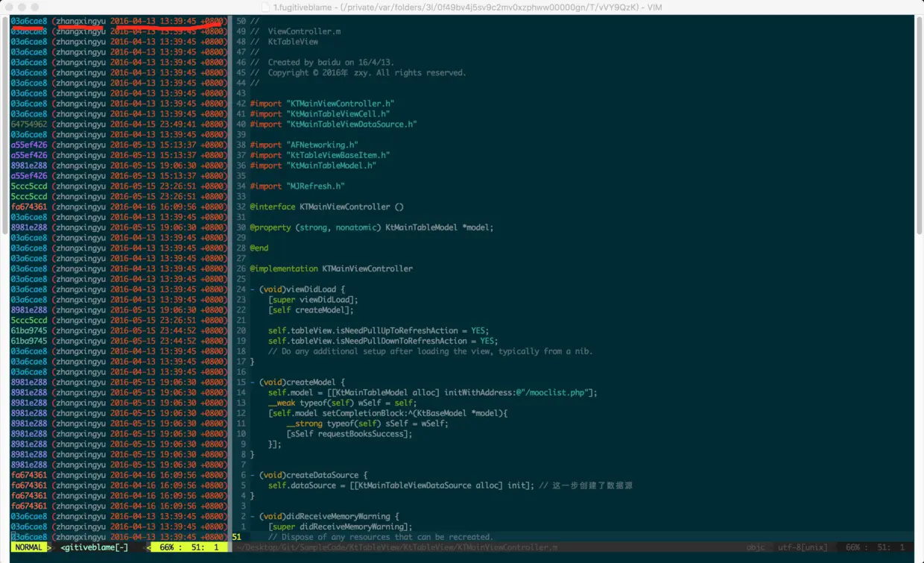Viewport: 924px width, 563px height.
Task: Click the @property KtMainTableModel *model line
Action: coord(372,227)
